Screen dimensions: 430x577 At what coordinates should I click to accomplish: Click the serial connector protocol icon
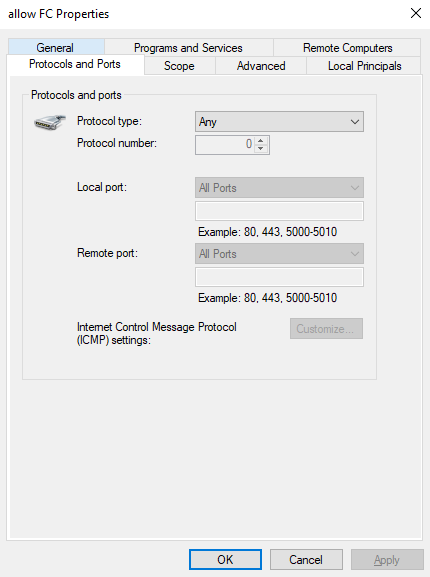click(50, 122)
